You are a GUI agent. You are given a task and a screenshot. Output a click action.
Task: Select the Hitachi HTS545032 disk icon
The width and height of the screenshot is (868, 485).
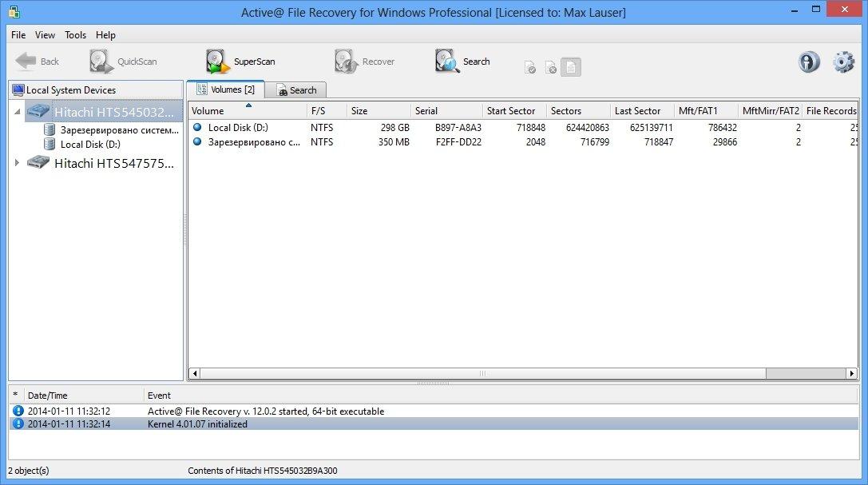38,111
